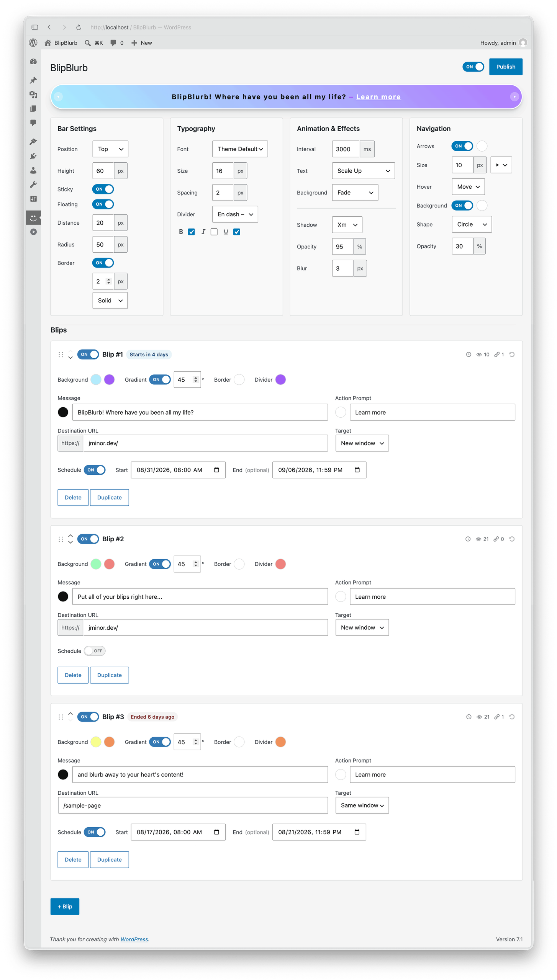Open the border style dropdown showing Solid
Viewport: 557px width, 980px height.
[x=110, y=301]
